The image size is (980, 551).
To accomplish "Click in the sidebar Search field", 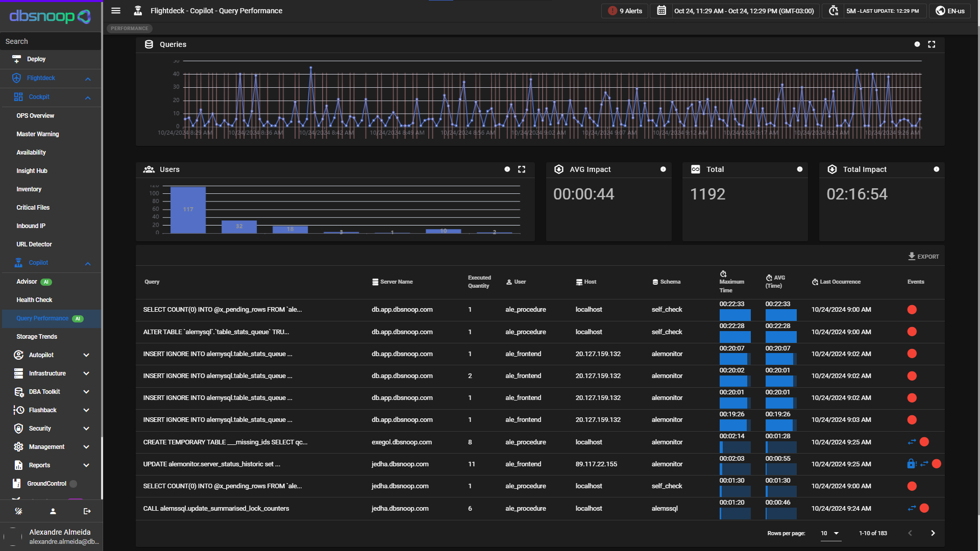I will pyautogui.click(x=51, y=41).
